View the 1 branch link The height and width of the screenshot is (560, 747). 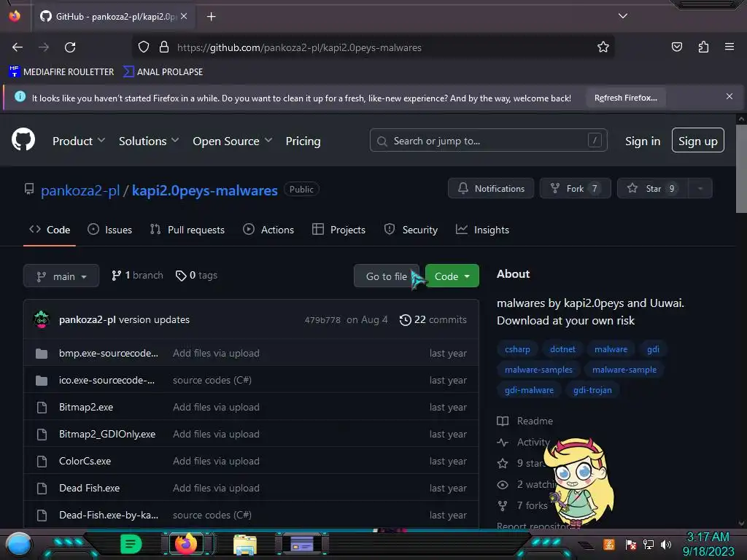tap(137, 275)
